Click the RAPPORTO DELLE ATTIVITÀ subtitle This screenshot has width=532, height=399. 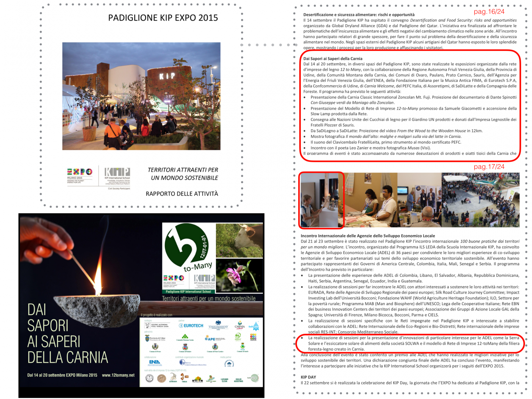(182, 194)
